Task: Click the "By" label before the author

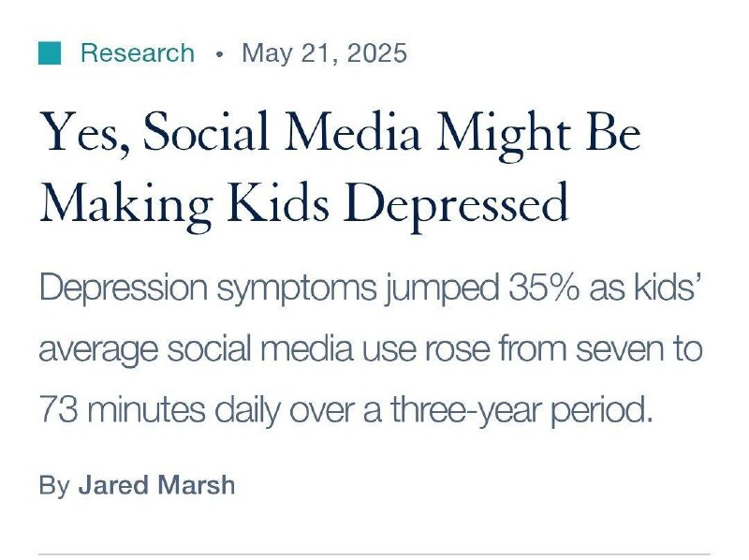Action: (54, 485)
